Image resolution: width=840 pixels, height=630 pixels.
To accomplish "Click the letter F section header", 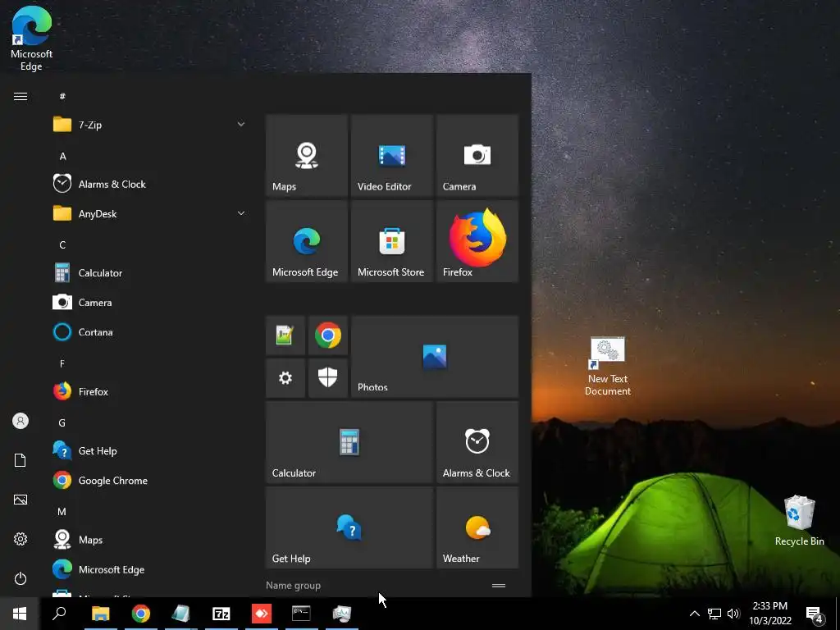I will 62,363.
